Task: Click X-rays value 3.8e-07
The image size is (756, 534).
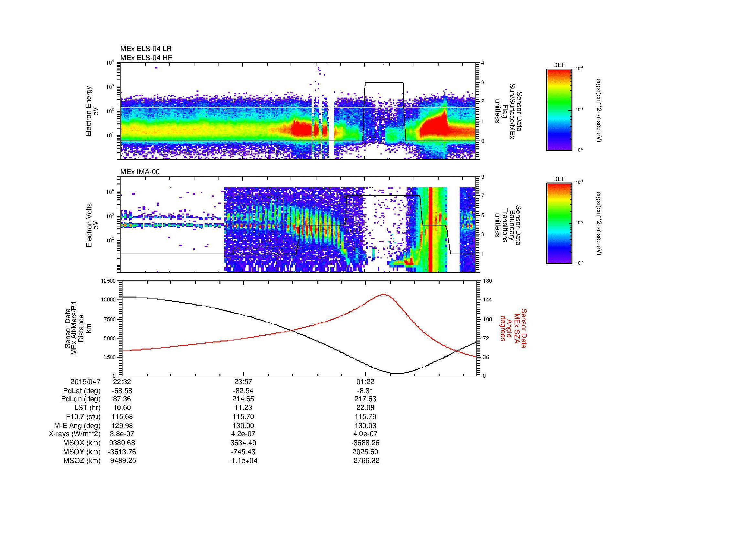Action: [122, 434]
